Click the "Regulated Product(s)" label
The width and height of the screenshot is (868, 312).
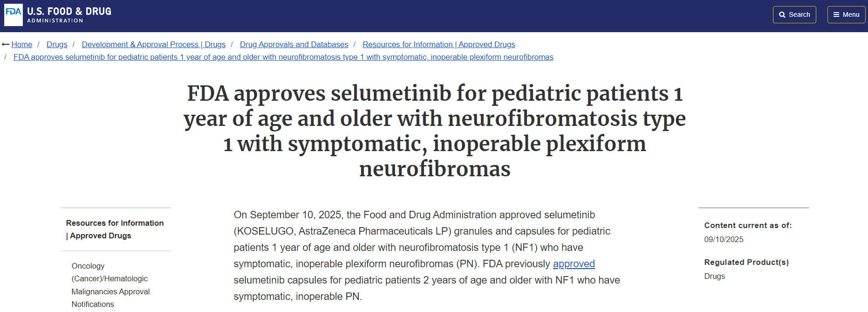pos(746,263)
